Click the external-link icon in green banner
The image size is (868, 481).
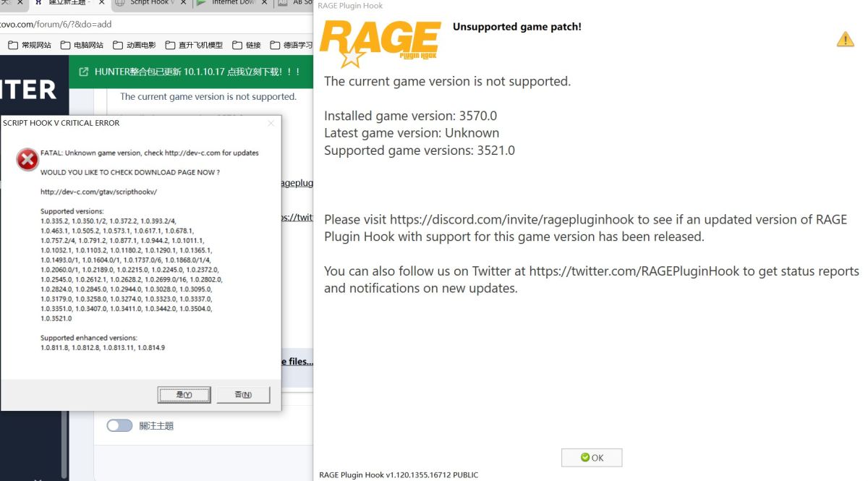(84, 72)
